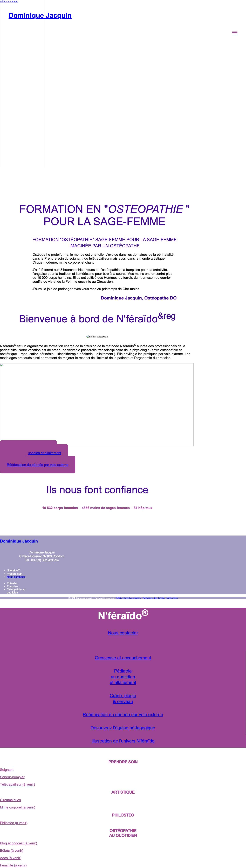The height and width of the screenshot is (868, 246).
Task: Select the 'IMAGINÉE PAR UN OSTÉOPATHE' subtitle
Action: (x=104, y=246)
